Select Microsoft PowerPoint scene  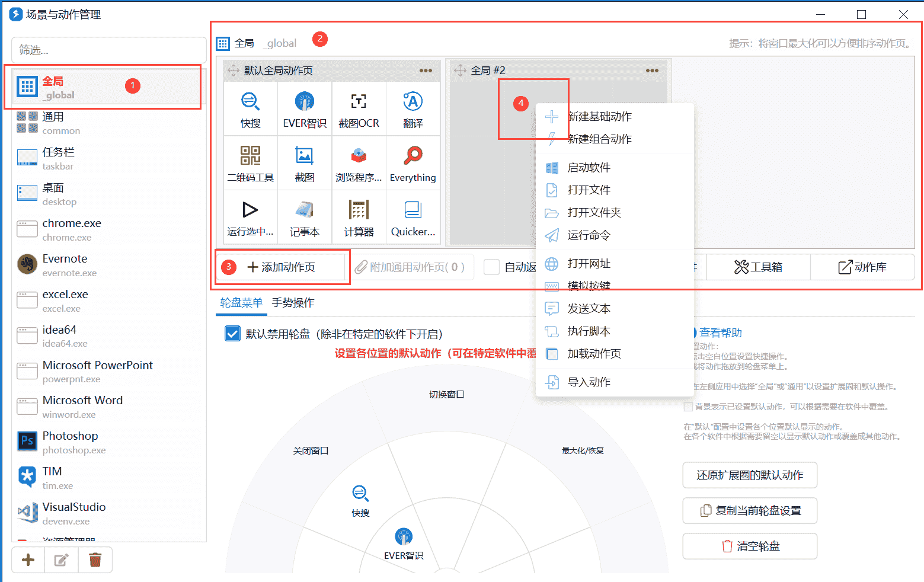(108, 371)
